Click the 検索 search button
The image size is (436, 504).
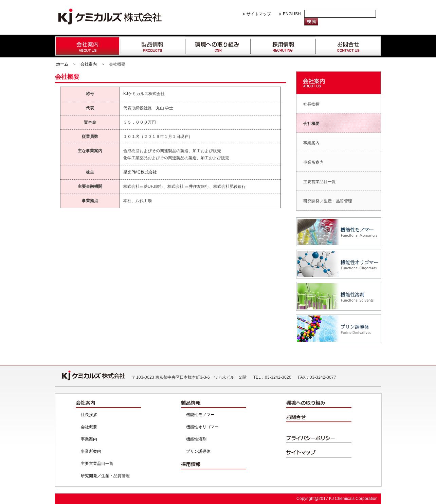pyautogui.click(x=311, y=22)
